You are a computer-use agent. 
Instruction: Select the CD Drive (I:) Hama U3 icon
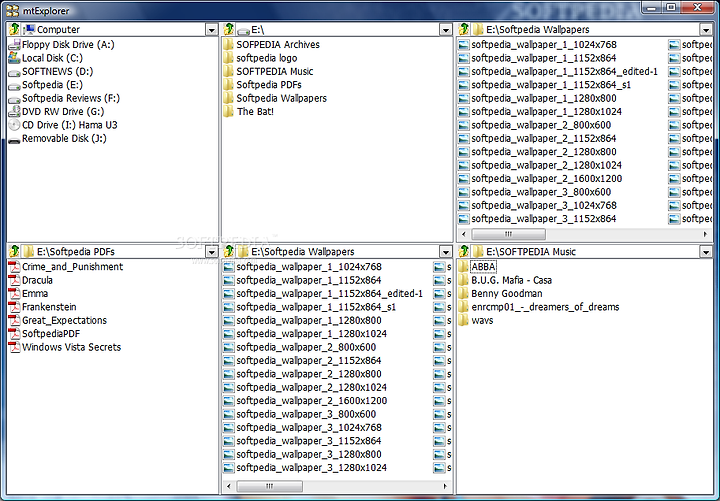14,125
